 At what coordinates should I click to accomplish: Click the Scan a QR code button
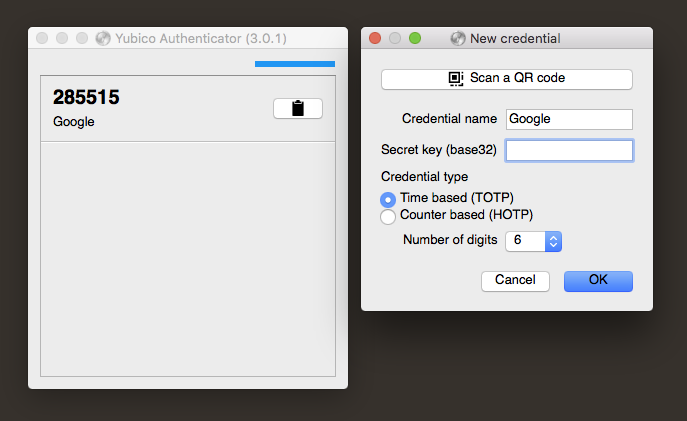point(507,79)
